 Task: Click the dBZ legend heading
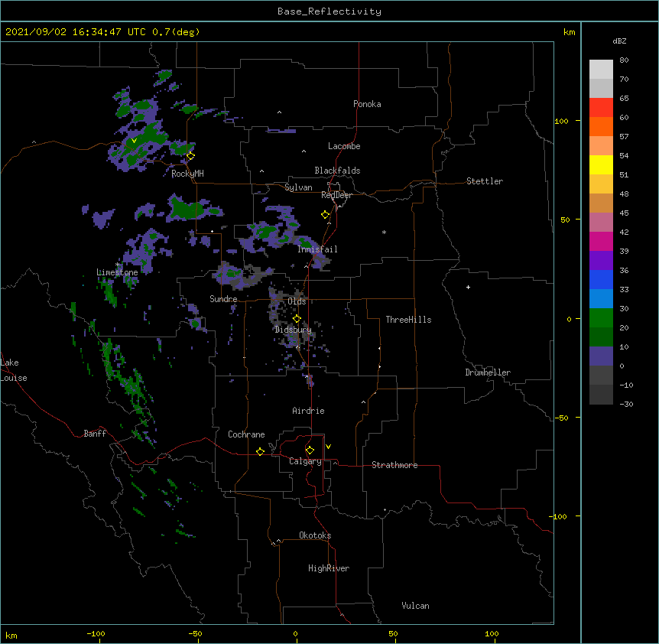click(619, 41)
